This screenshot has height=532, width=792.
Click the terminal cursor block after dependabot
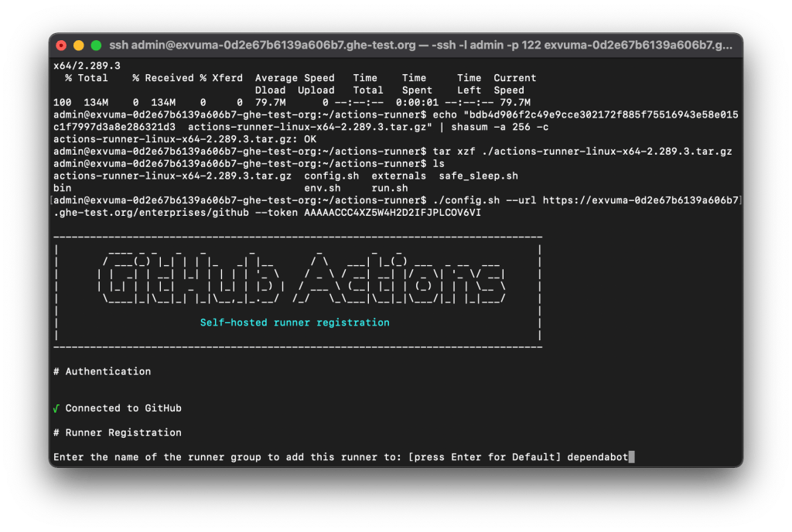pyautogui.click(x=631, y=457)
